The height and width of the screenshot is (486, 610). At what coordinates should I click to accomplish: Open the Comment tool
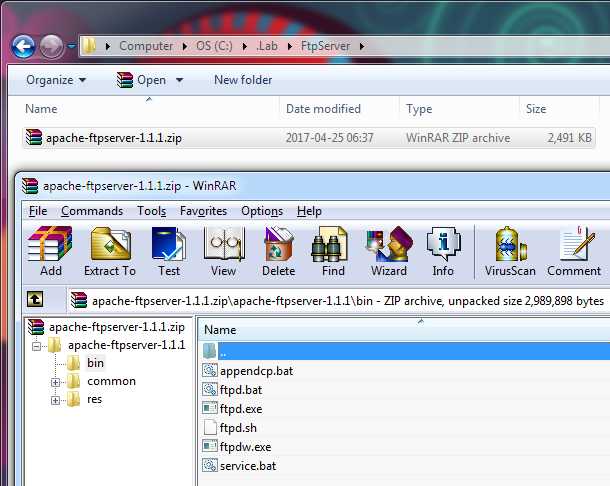577,244
